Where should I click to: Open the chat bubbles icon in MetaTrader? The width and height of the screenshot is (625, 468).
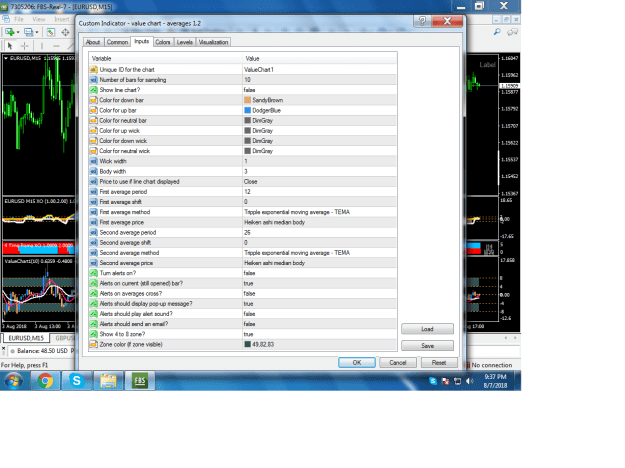[512, 32]
